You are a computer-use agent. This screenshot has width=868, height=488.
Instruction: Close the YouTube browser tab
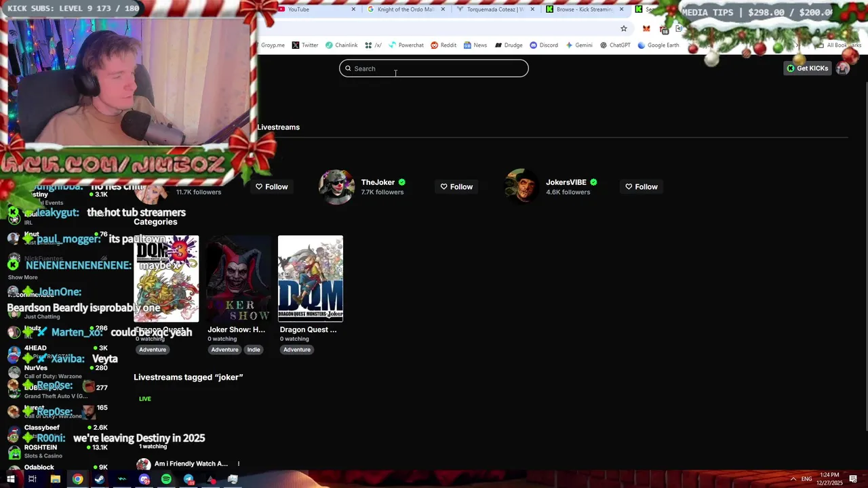click(x=353, y=9)
